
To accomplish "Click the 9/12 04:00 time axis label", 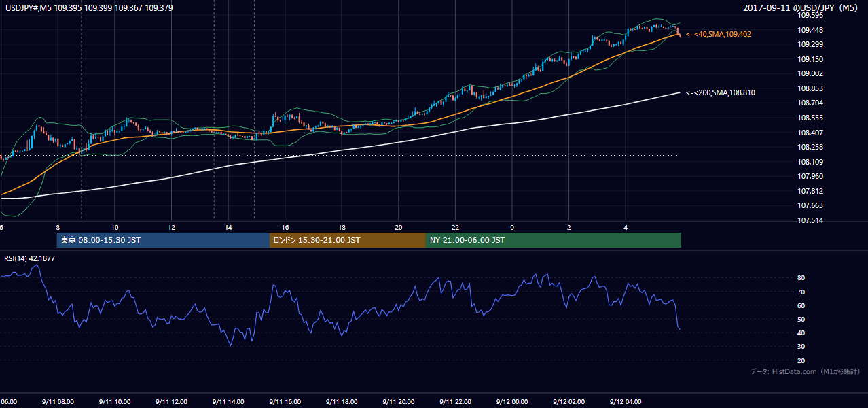I will 626,402.
